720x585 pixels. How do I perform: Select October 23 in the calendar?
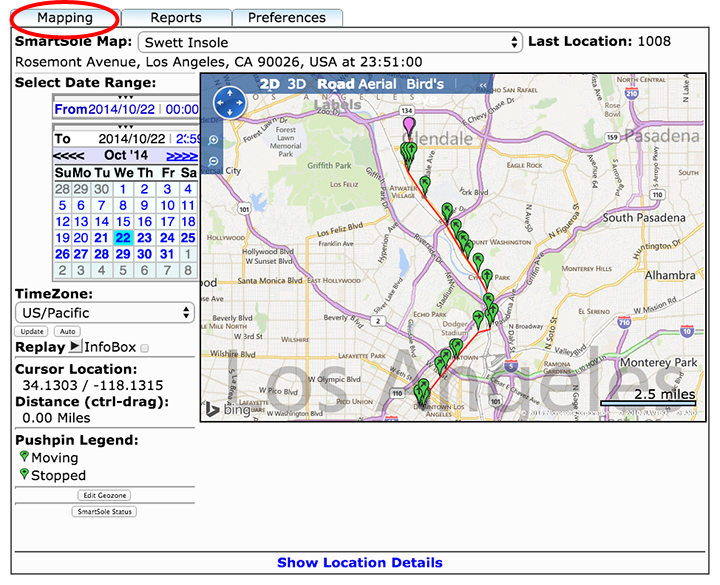[144, 238]
